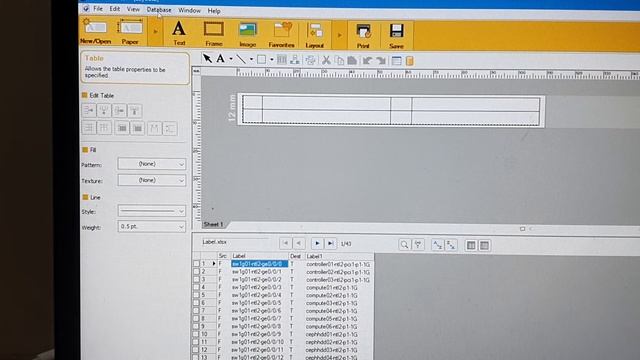
Task: Open the Layout ribbon button
Action: click(x=315, y=36)
